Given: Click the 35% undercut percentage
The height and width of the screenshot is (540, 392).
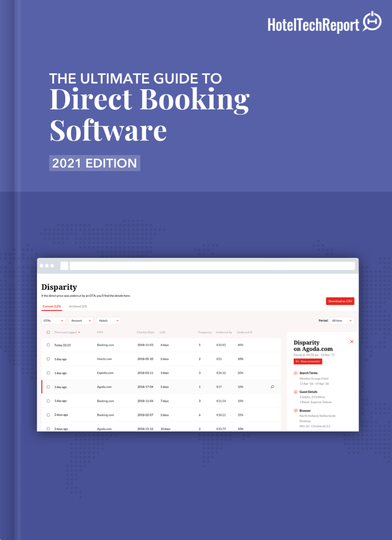Looking at the screenshot, I should coord(240,415).
